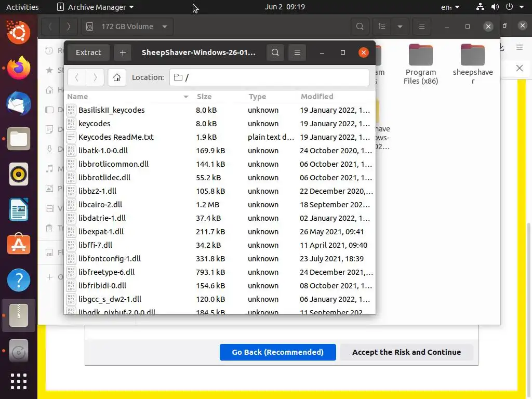Image resolution: width=532 pixels, height=399 pixels.
Task: Open Help from the dock
Action: coord(19,280)
